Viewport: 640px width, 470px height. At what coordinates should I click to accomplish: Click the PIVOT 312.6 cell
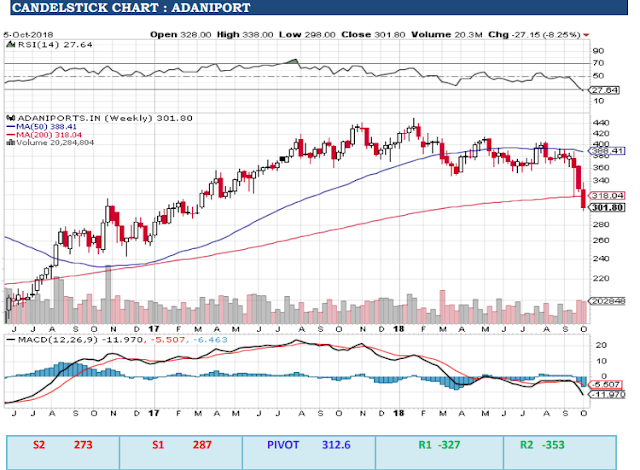(309, 452)
